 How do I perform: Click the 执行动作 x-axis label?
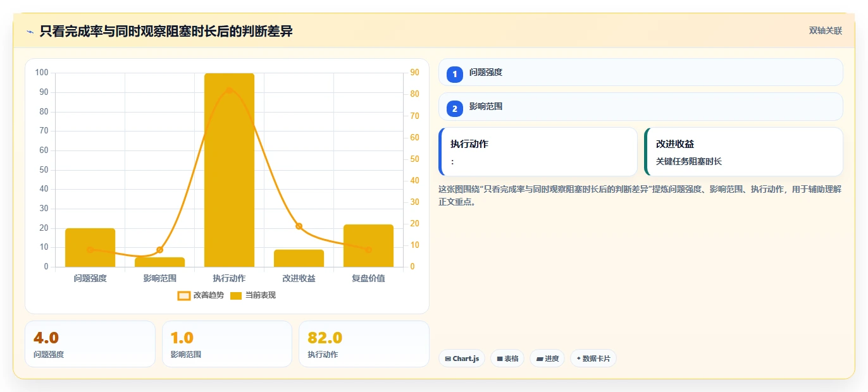[x=229, y=278]
